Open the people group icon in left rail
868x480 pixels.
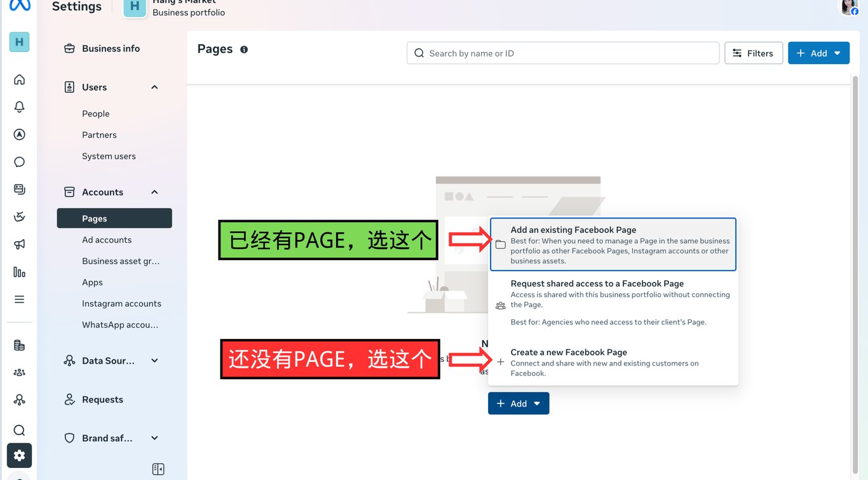coord(19,373)
